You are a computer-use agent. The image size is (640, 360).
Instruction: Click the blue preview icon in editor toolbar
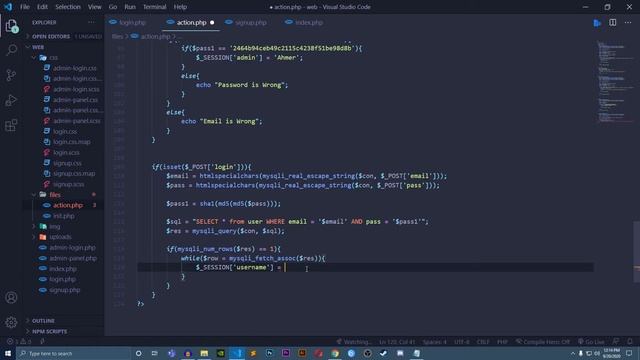(597, 23)
